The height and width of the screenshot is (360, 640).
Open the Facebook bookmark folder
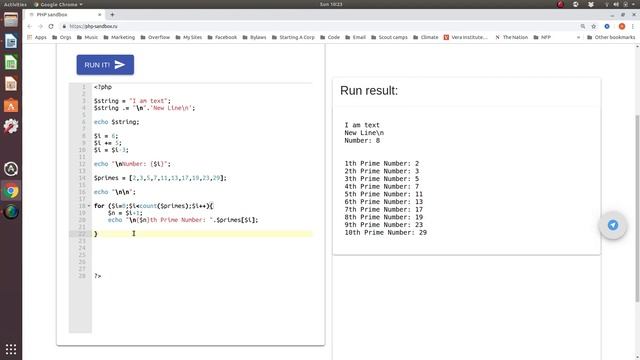tap(222, 37)
